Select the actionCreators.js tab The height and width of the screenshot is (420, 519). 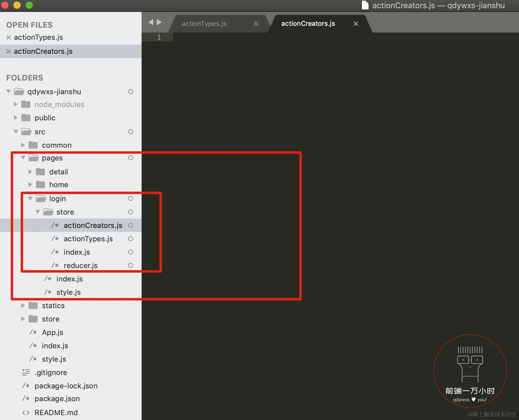pyautogui.click(x=308, y=24)
